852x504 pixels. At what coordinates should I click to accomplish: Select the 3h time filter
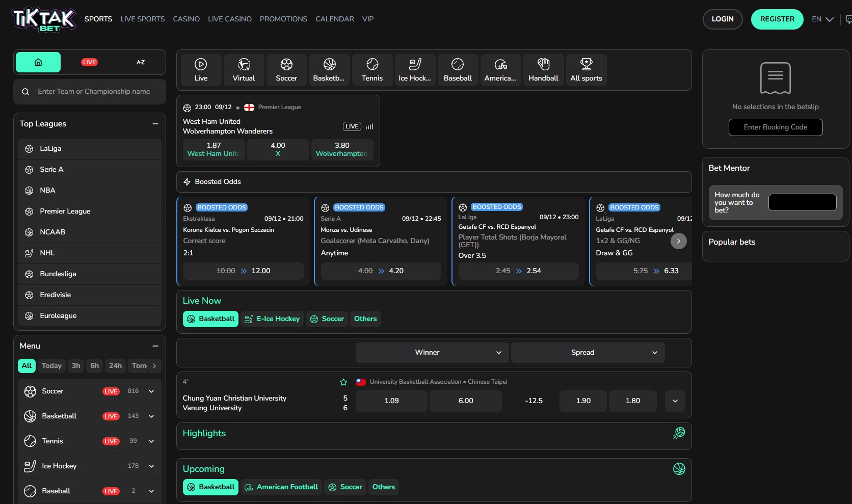coord(76,366)
